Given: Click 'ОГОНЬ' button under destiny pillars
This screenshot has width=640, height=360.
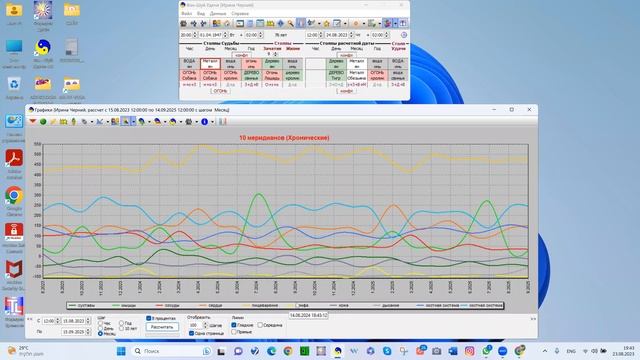Looking at the screenshot, I should tap(220, 91).
